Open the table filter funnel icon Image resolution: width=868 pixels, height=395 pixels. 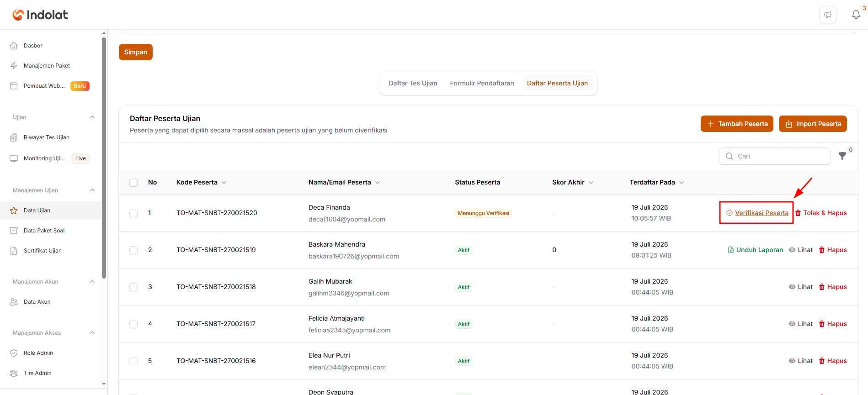tap(842, 156)
